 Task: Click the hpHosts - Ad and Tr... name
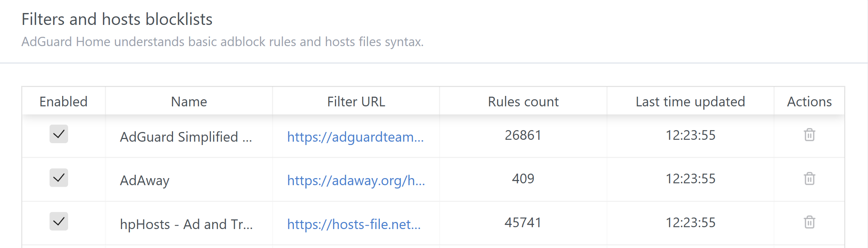coord(186,224)
